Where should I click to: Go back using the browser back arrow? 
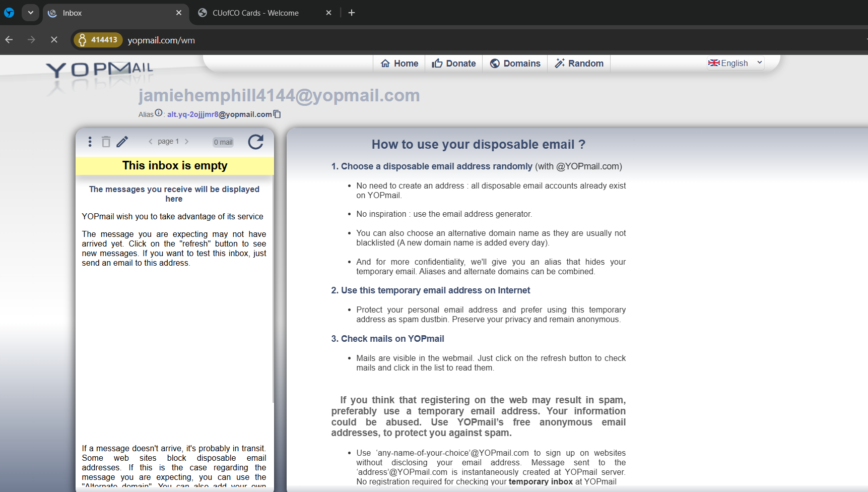(9, 40)
